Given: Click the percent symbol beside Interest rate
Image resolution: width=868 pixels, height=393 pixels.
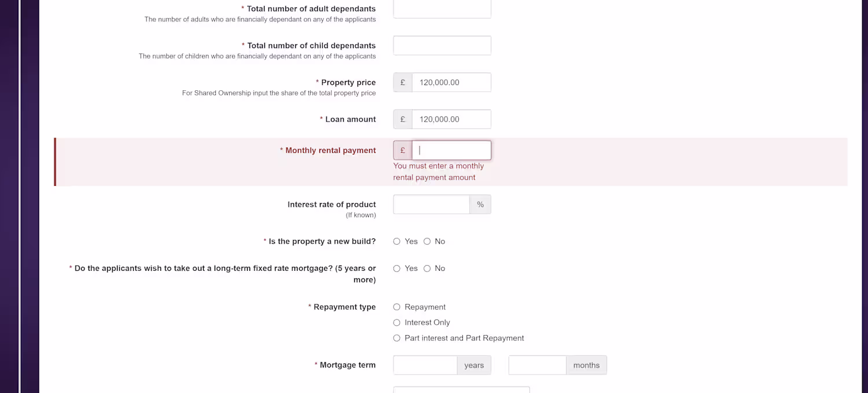Looking at the screenshot, I should 480,204.
